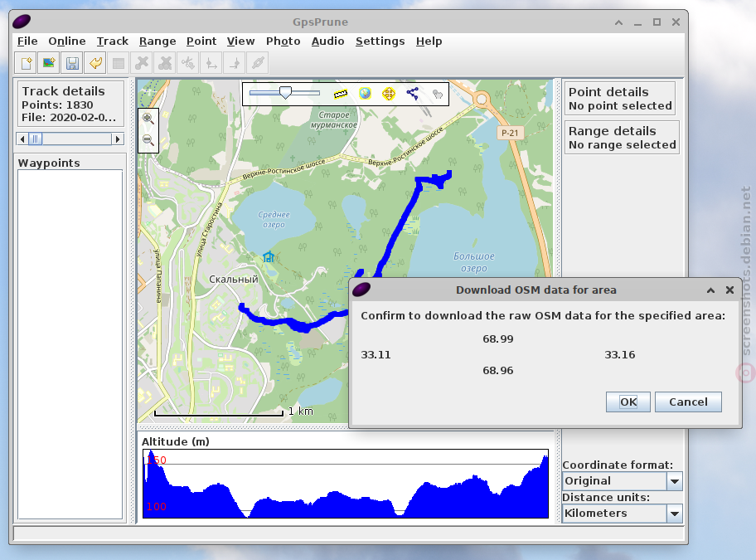
Task: Click the 68.96 south latitude value
Action: (497, 371)
